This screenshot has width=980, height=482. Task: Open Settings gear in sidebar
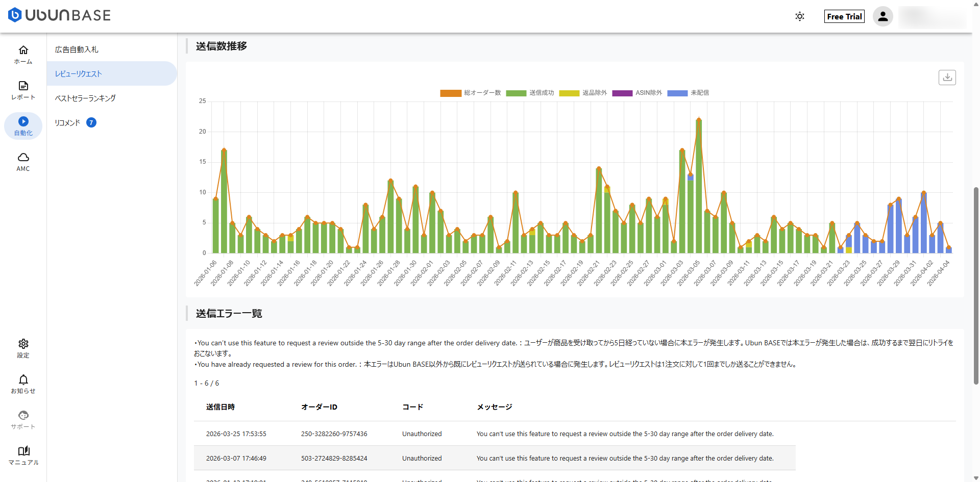pyautogui.click(x=23, y=344)
